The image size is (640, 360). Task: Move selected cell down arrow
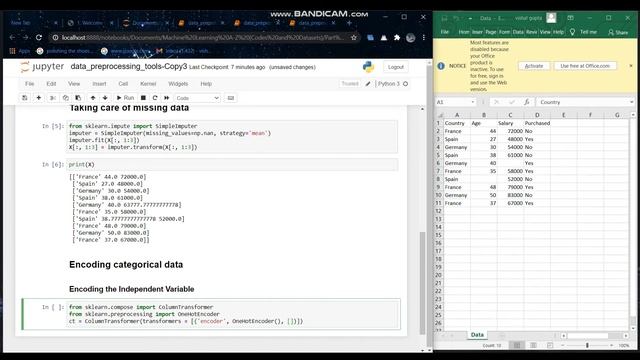[x=105, y=98]
